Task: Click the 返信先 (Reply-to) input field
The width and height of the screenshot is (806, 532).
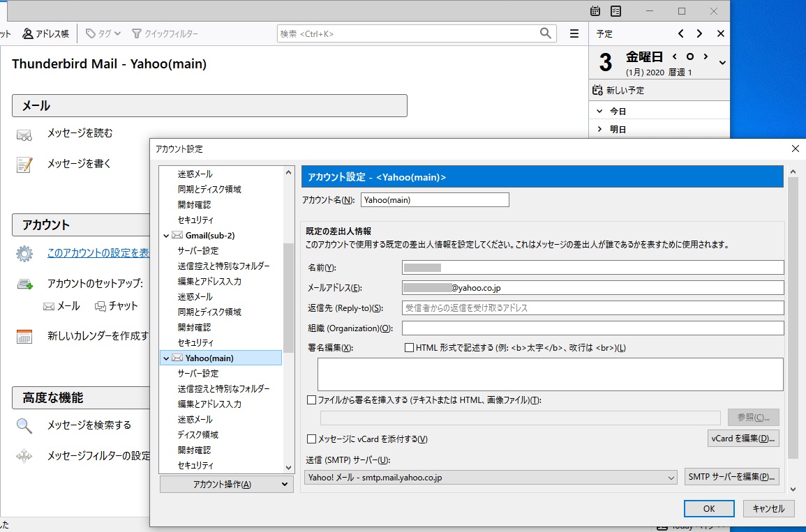Action: (592, 308)
